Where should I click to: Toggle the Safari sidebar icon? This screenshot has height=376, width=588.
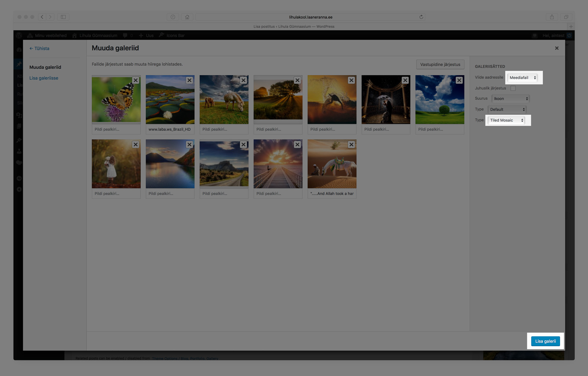63,17
